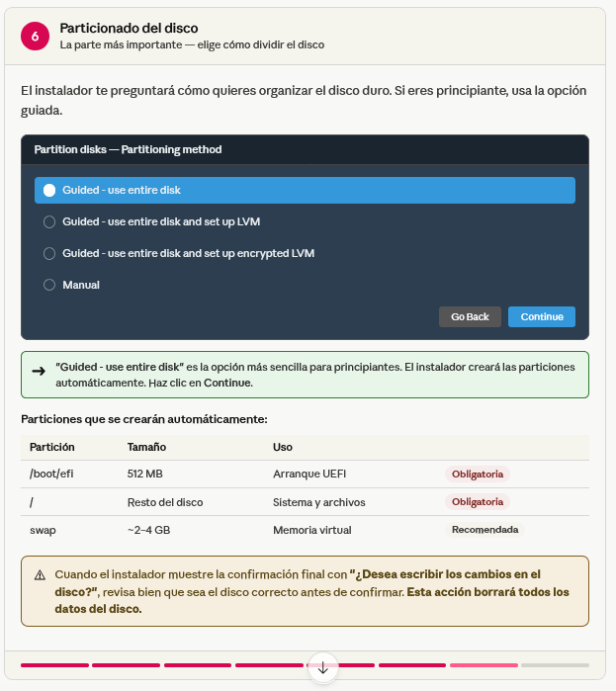The image size is (616, 691).
Task: Click the Go Back button
Action: pyautogui.click(x=470, y=317)
